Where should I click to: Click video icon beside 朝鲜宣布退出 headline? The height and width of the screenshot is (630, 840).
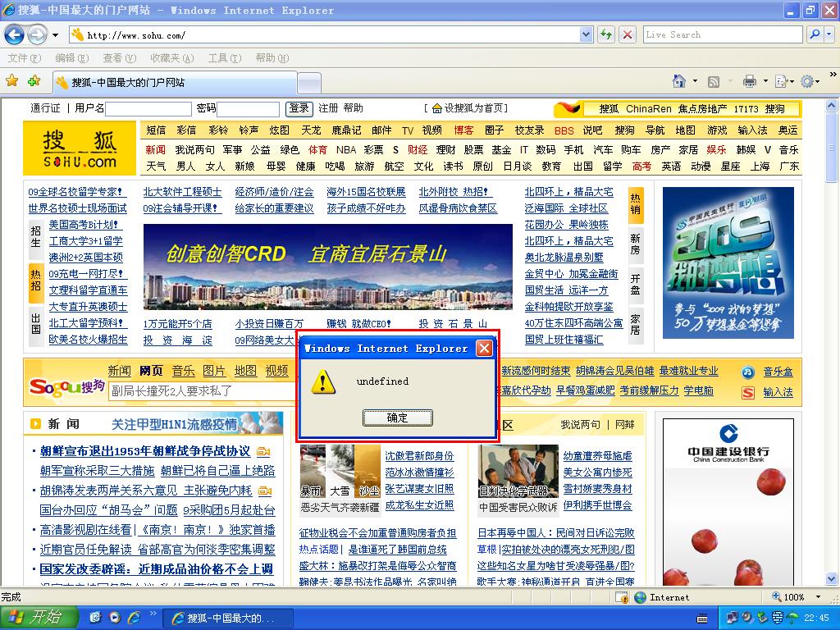click(263, 452)
